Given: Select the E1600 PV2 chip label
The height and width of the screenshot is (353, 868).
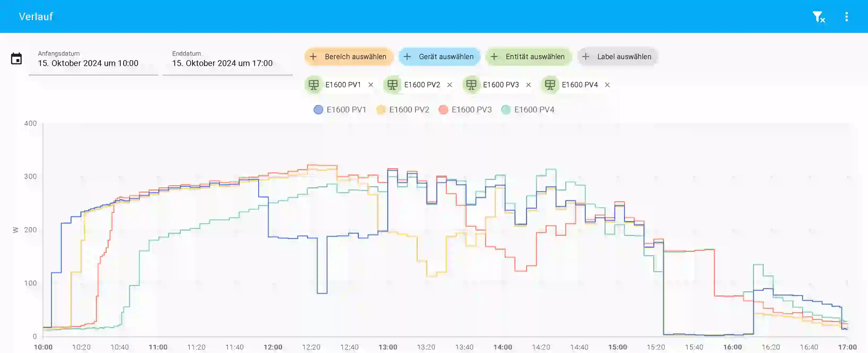Looking at the screenshot, I should tap(422, 85).
